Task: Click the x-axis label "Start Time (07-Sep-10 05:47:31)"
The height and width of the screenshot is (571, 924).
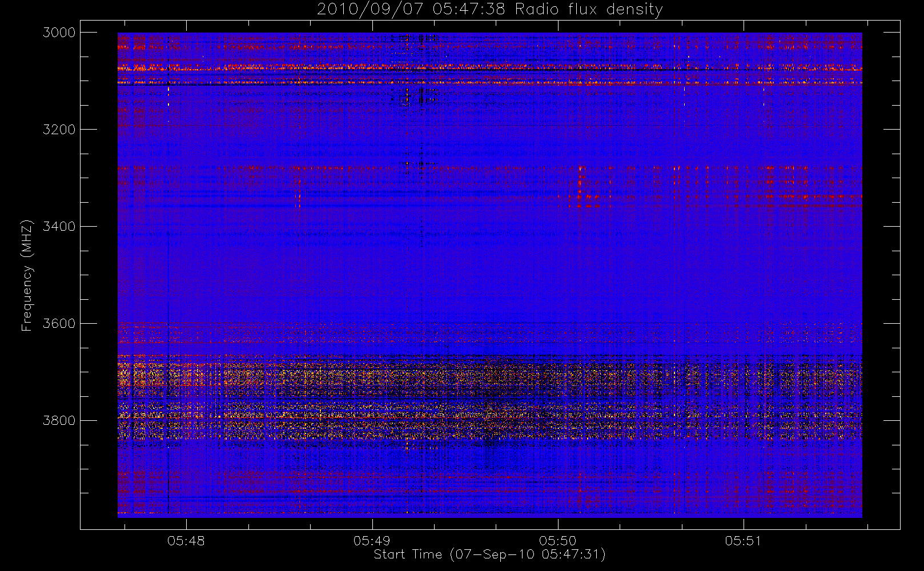Action: [489, 554]
